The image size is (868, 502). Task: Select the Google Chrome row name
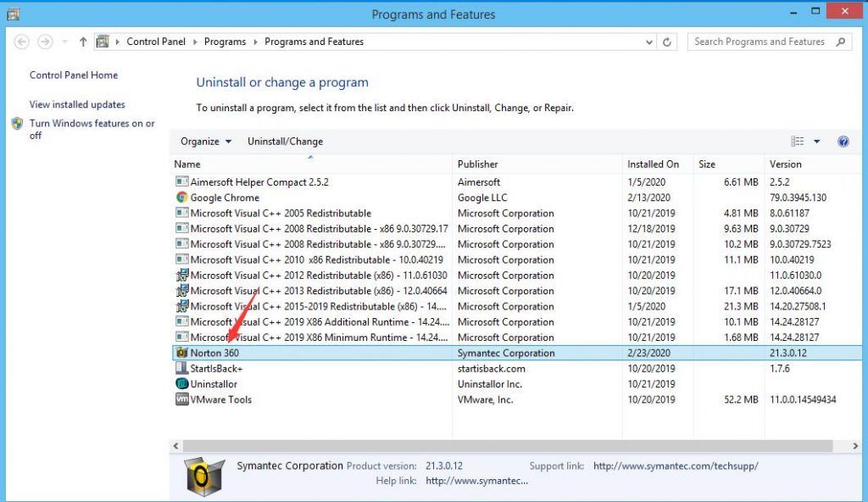(x=225, y=198)
